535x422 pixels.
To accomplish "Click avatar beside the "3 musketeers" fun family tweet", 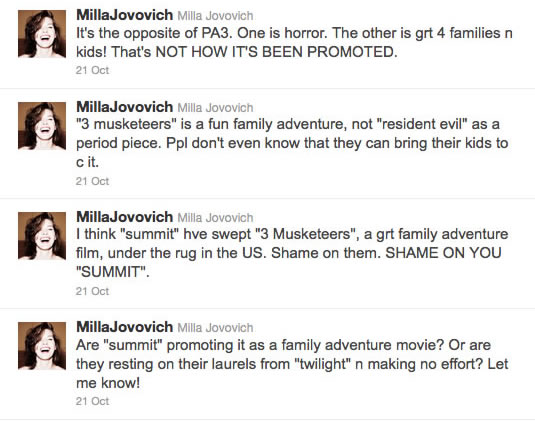I will coord(42,126).
